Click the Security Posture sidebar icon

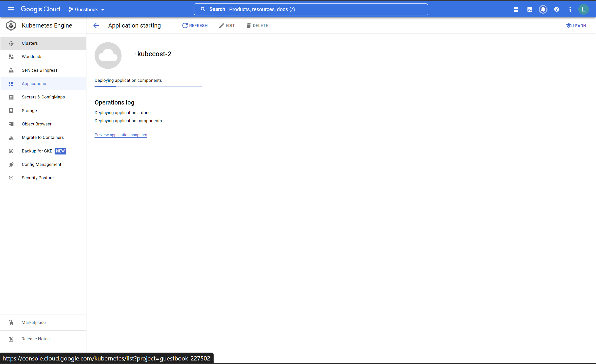[11, 178]
